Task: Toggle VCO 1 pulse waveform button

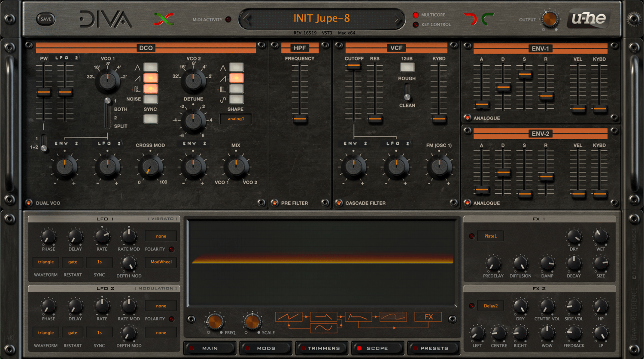Action: 151,88
